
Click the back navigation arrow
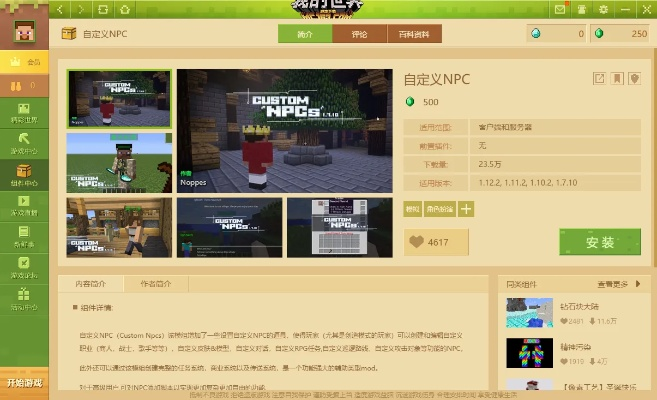[60, 9]
